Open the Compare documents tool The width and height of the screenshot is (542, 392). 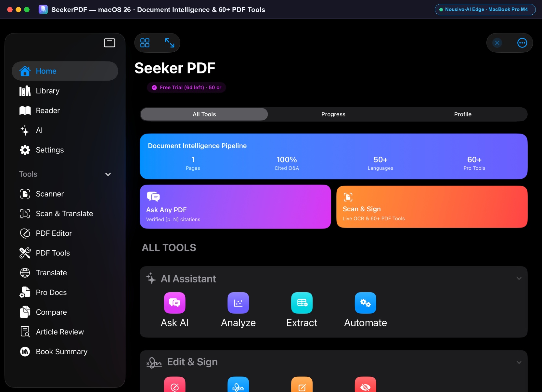pos(65,312)
